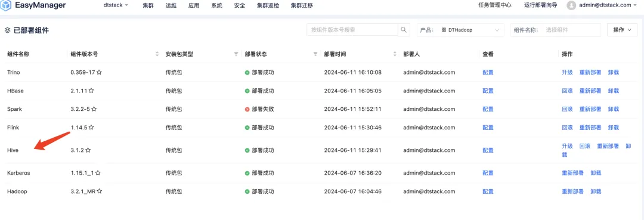
Task: Focus the 按组件版本号搜索 search field
Action: [x=352, y=30]
